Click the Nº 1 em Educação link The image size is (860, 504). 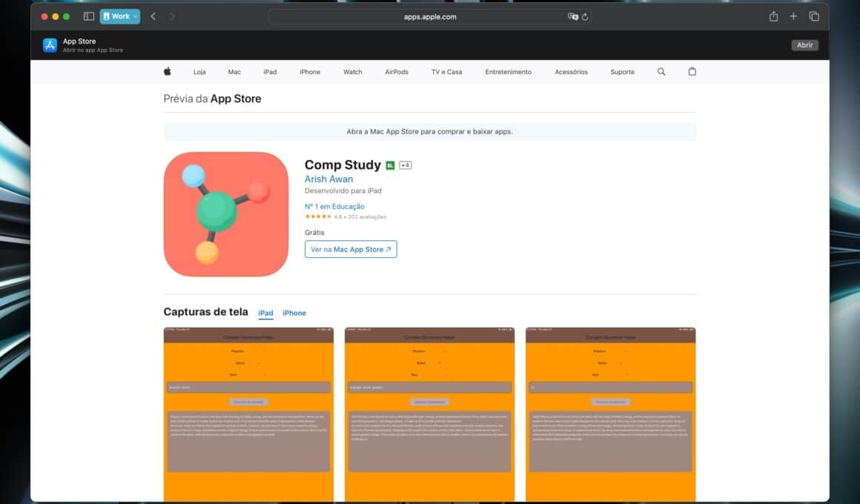coord(334,206)
